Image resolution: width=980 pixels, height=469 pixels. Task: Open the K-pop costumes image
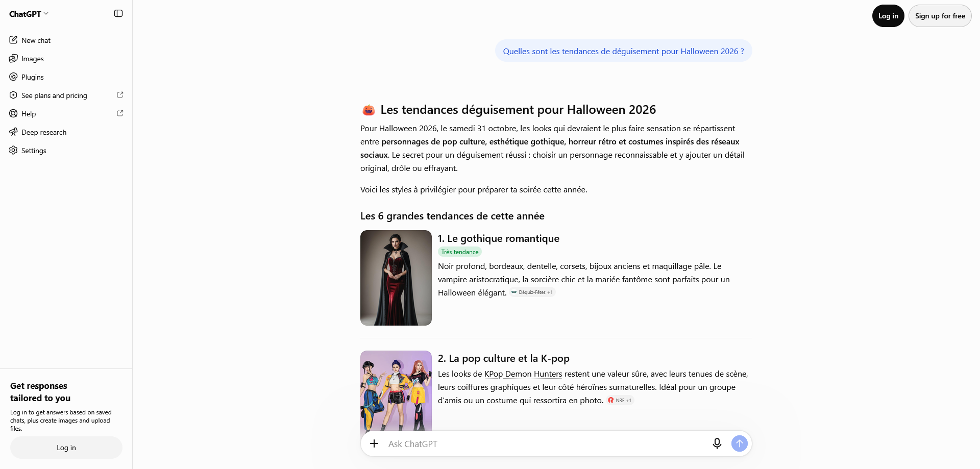pos(396,391)
